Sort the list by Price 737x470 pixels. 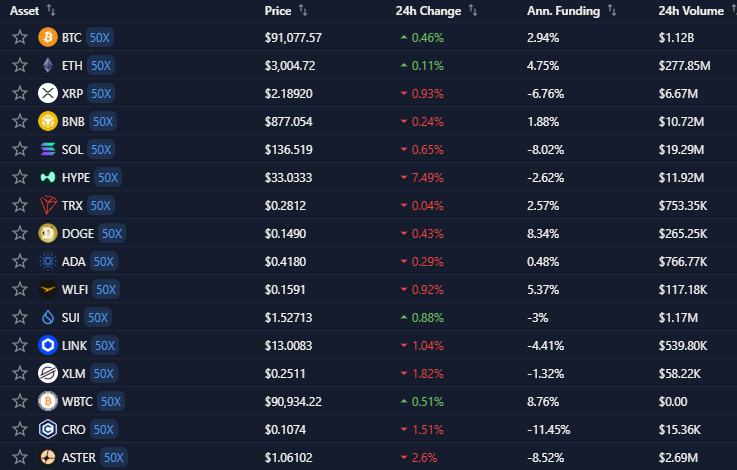278,11
